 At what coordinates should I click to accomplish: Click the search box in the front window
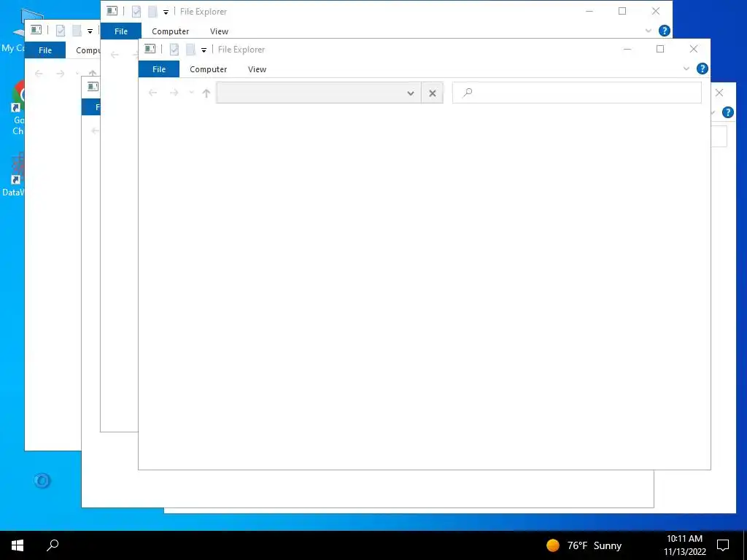click(x=576, y=93)
